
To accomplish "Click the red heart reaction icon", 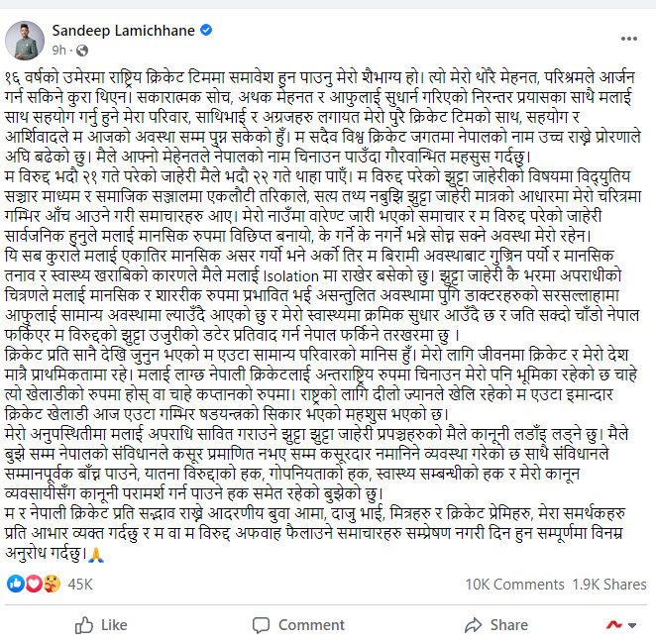I will [32, 584].
